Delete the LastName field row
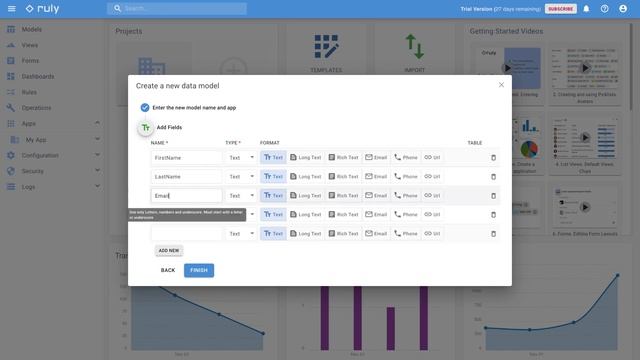This screenshot has height=360, width=640. click(493, 177)
